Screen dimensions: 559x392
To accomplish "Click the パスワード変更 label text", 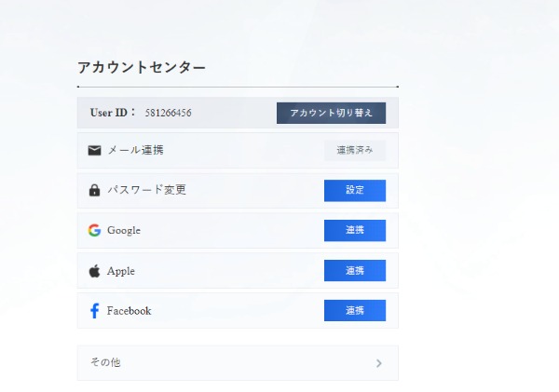I will (x=146, y=190).
